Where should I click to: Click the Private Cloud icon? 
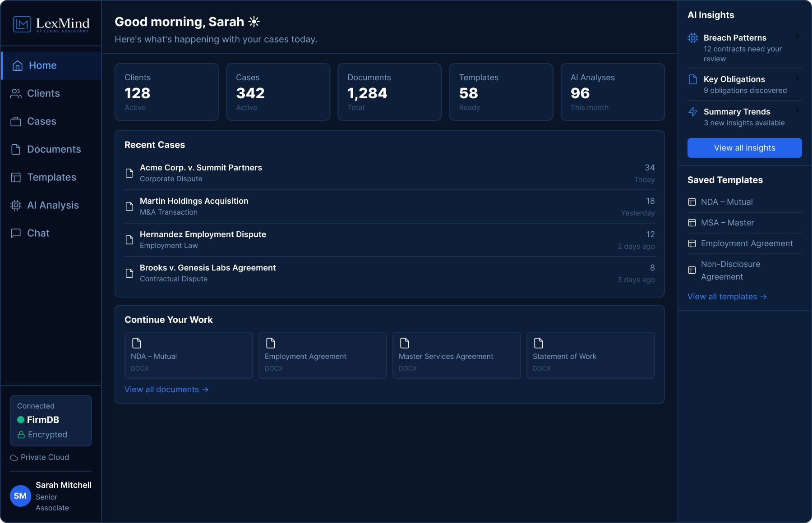coord(14,458)
